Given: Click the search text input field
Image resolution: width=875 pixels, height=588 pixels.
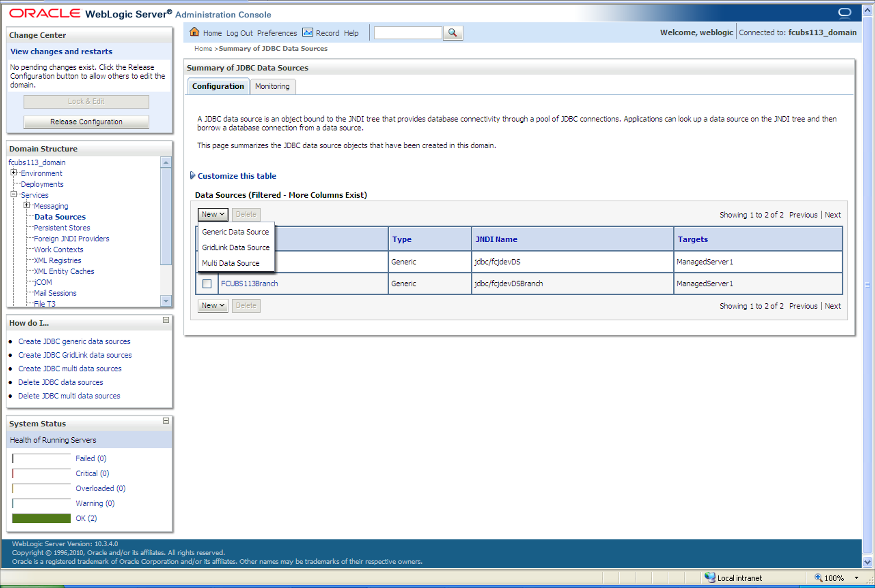Looking at the screenshot, I should pos(408,33).
